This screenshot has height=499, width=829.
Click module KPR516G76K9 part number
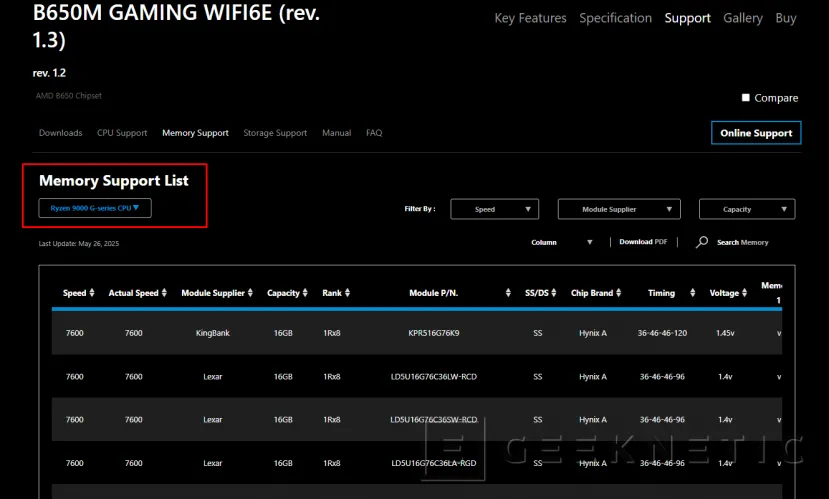pyautogui.click(x=434, y=333)
